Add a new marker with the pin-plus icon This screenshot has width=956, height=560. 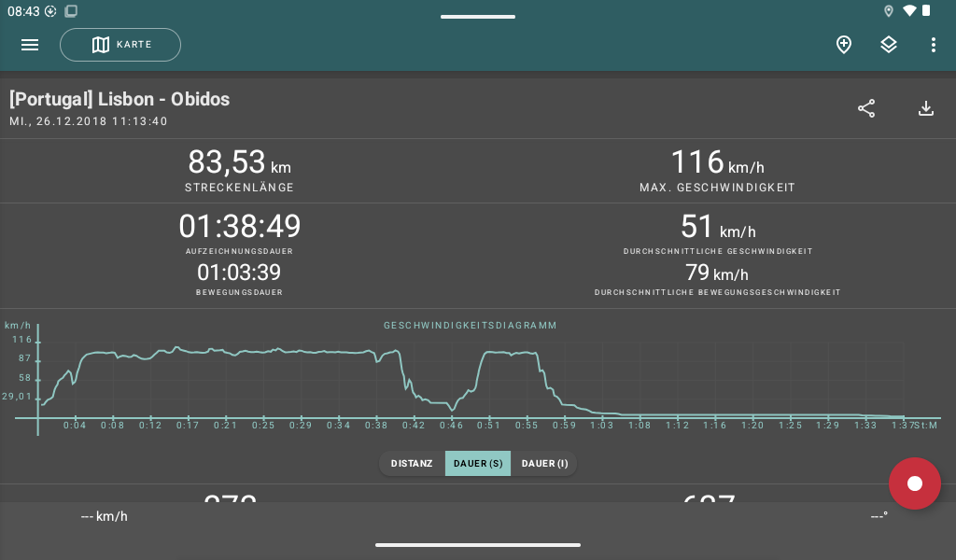844,45
